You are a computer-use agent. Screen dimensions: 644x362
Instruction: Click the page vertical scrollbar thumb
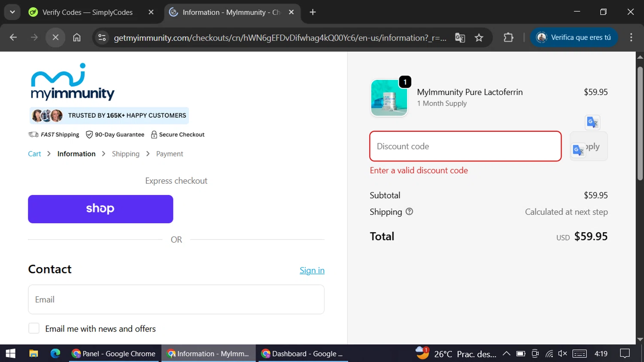tap(640, 123)
